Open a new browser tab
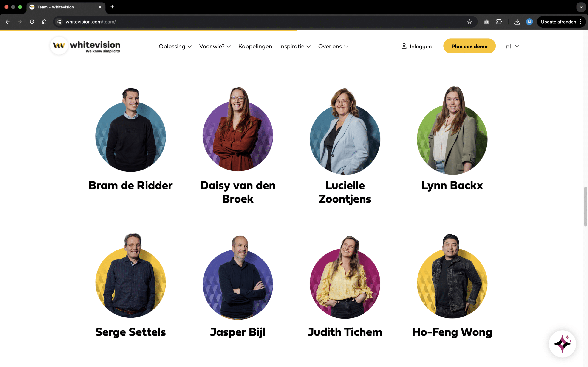 pyautogui.click(x=112, y=7)
